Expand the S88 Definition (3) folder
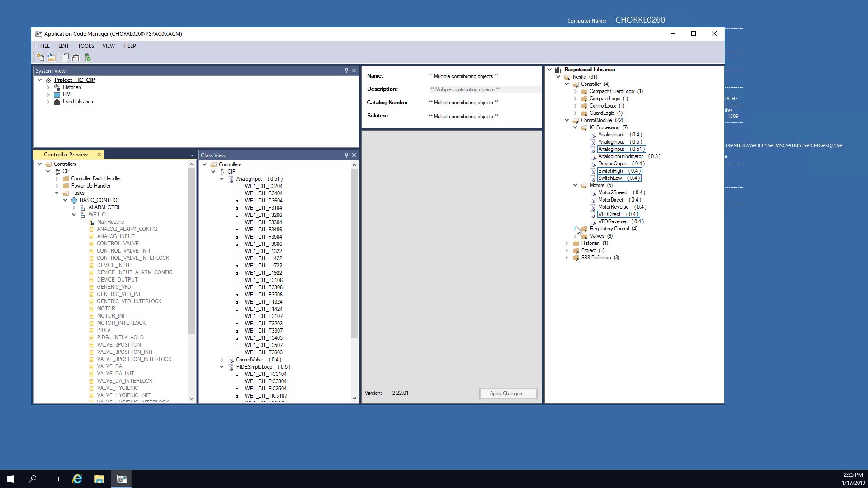The width and height of the screenshot is (868, 488). tap(567, 258)
